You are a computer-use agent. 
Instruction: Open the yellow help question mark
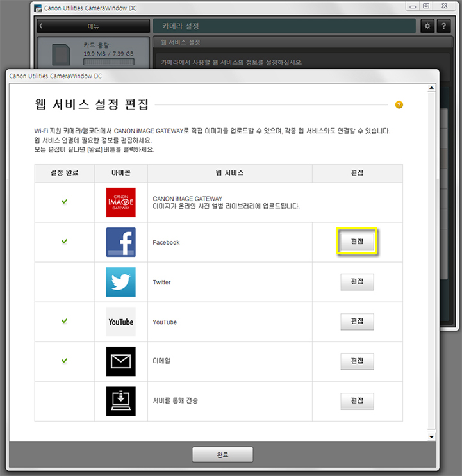[x=399, y=104]
